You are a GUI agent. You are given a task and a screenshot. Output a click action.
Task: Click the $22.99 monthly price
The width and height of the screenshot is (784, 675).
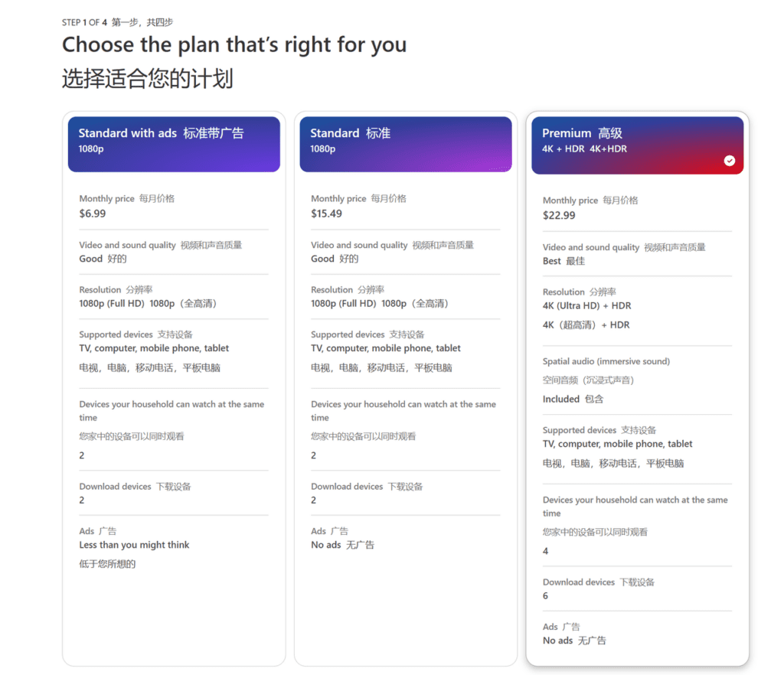tap(559, 215)
